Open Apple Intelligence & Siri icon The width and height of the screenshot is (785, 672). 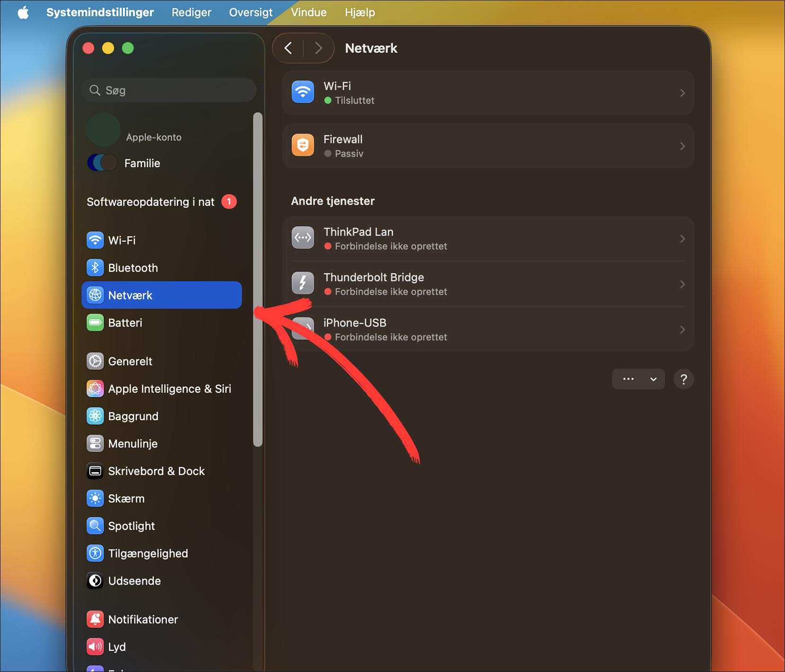(95, 389)
